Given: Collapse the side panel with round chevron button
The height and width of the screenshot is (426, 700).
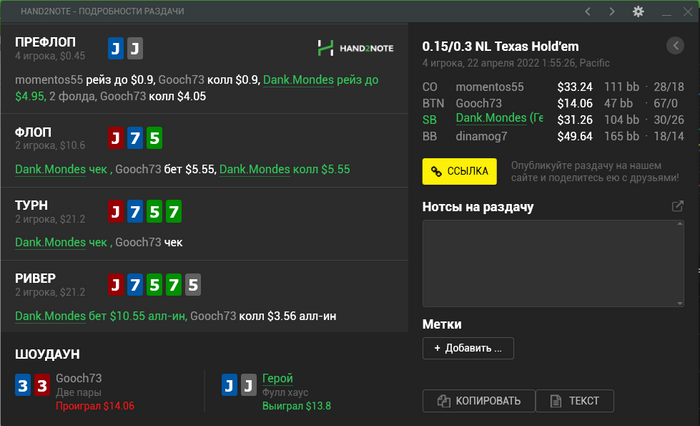Looking at the screenshot, I should tap(675, 46).
